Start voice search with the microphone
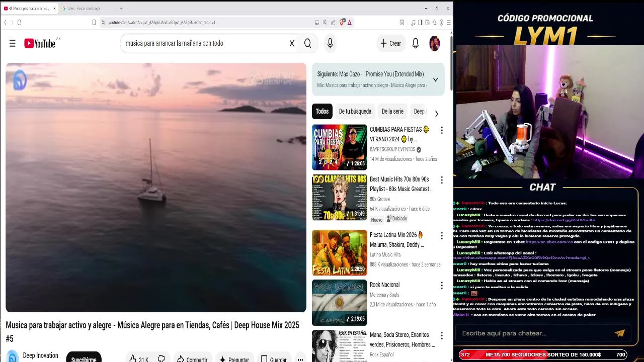Image resolution: width=644 pixels, height=362 pixels. click(x=330, y=44)
